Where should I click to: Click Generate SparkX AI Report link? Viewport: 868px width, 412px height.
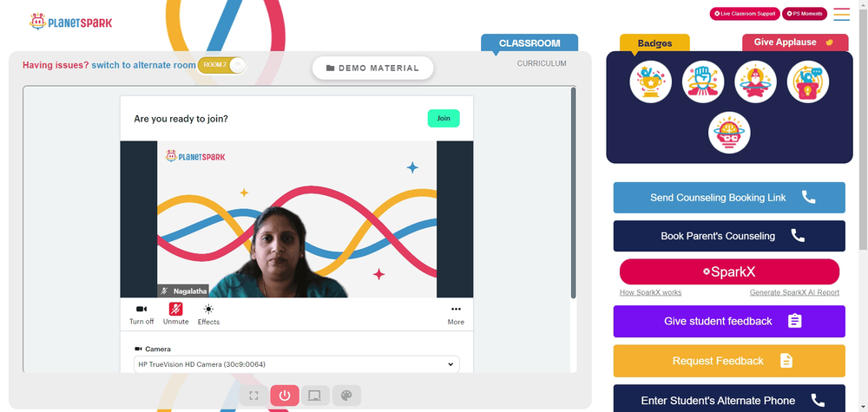(794, 292)
